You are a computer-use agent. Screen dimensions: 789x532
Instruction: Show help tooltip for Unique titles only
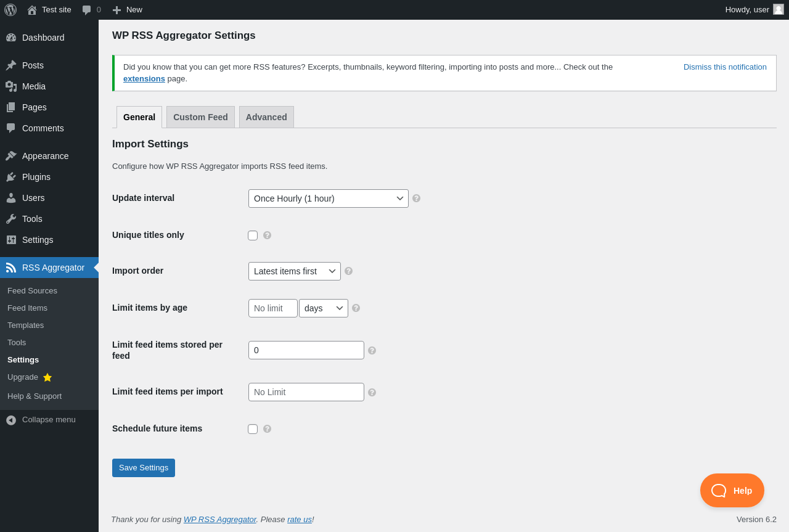[x=268, y=235]
